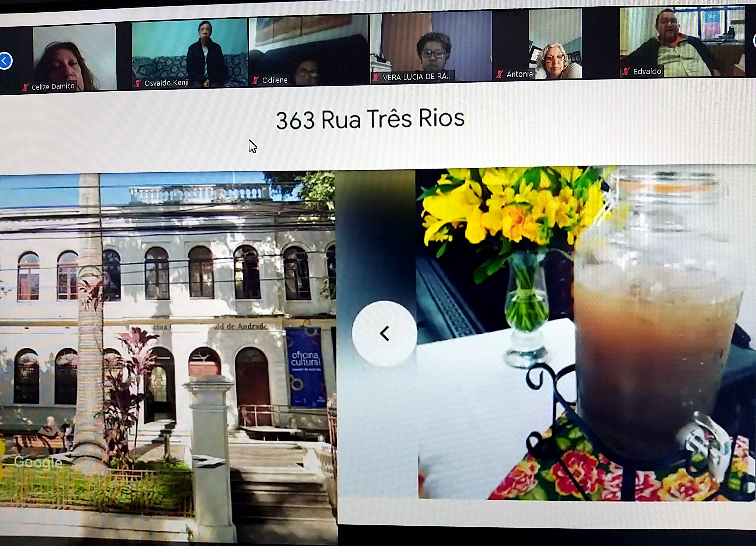Click Osvaldo Kenji's muted microphone icon
This screenshot has height=546, width=756.
pos(137,83)
